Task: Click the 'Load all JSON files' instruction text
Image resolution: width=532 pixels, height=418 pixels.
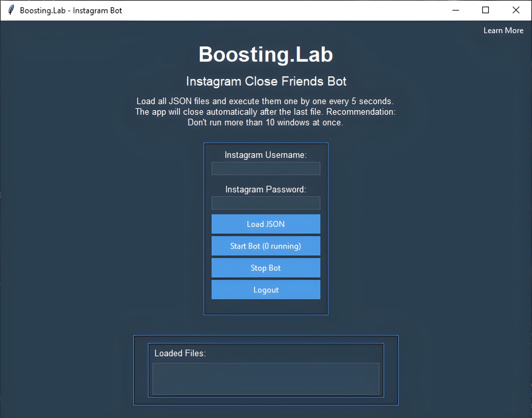Action: [x=266, y=112]
